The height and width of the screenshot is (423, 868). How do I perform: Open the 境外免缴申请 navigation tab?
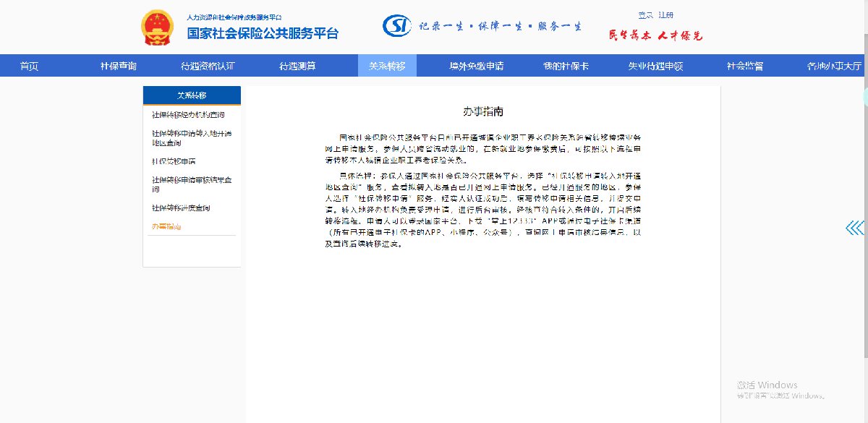[x=476, y=66]
